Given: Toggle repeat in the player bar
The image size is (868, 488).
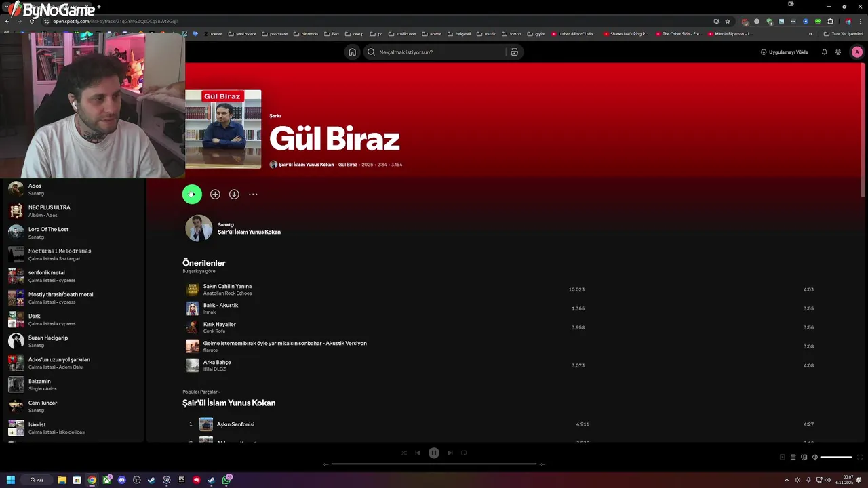Looking at the screenshot, I should [x=464, y=453].
